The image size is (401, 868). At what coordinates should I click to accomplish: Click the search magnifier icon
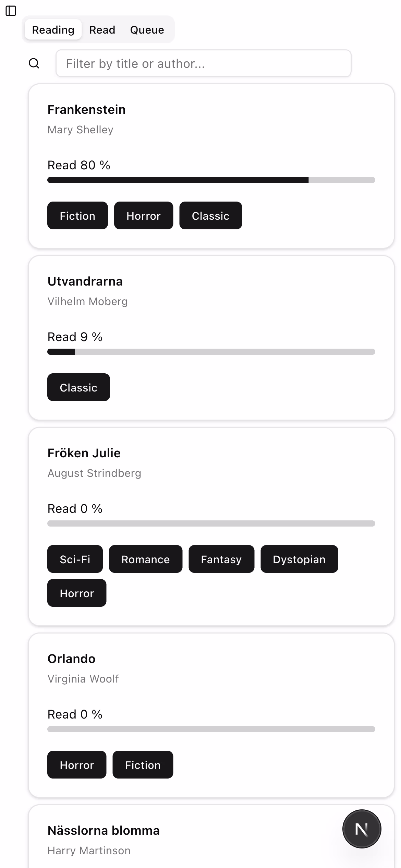34,63
